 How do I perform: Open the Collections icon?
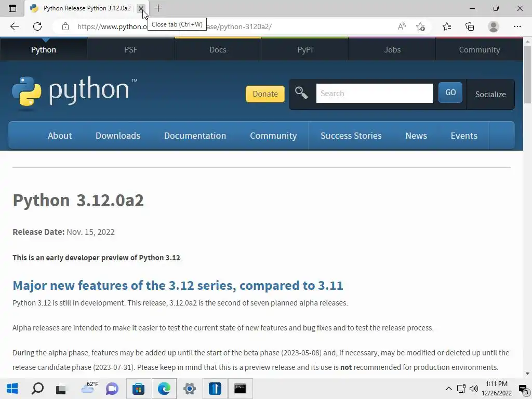470,26
